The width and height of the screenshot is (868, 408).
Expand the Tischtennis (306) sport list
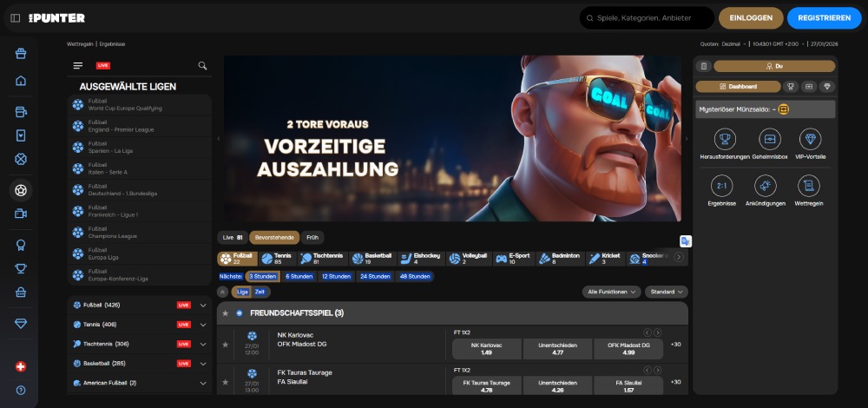(203, 344)
